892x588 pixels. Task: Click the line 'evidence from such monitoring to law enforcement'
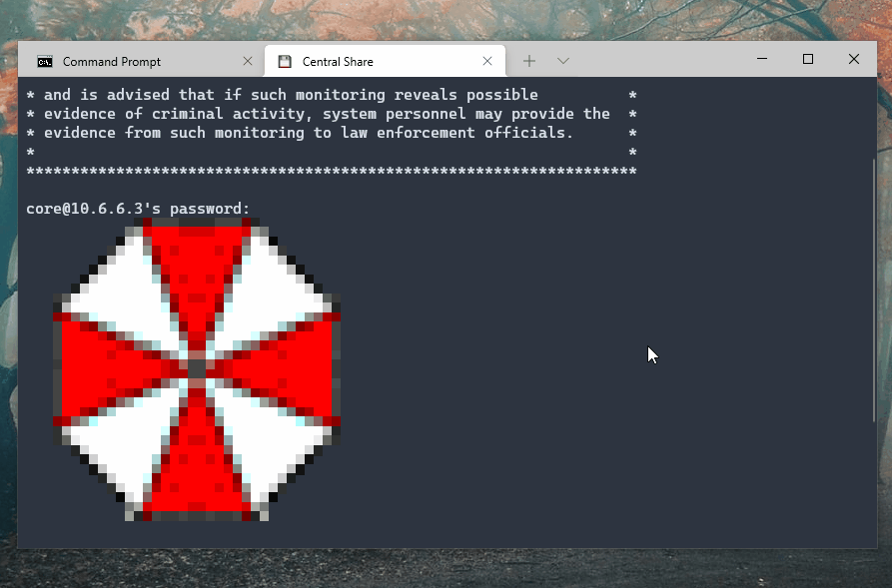click(x=331, y=133)
